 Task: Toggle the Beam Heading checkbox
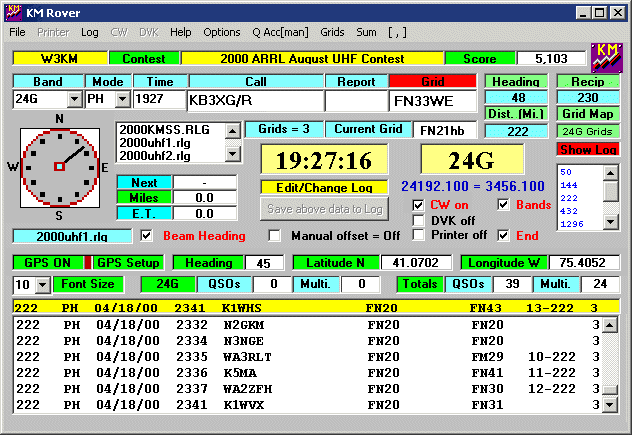click(146, 235)
